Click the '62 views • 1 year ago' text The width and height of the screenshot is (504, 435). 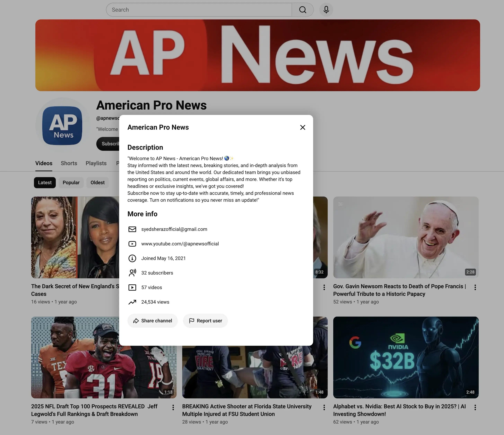click(356, 422)
